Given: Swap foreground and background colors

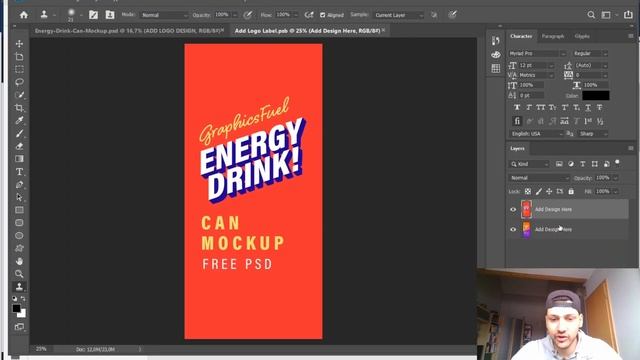Looking at the screenshot, I should tap(23, 299).
